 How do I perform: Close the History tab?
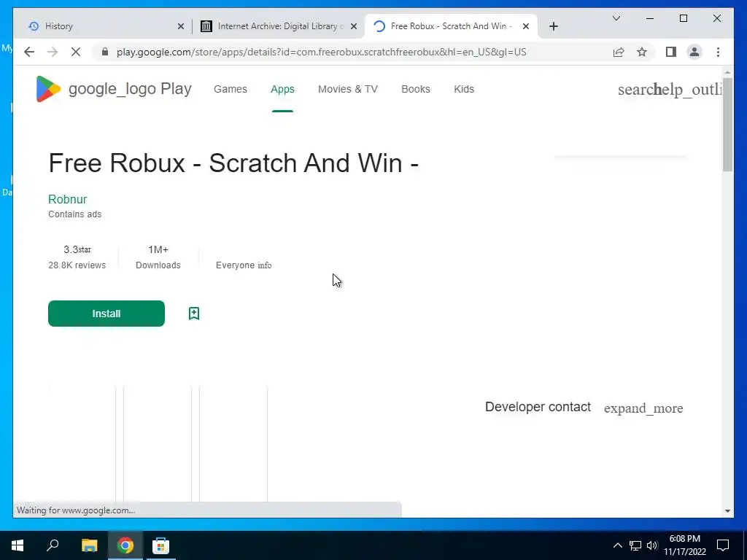pos(181,26)
